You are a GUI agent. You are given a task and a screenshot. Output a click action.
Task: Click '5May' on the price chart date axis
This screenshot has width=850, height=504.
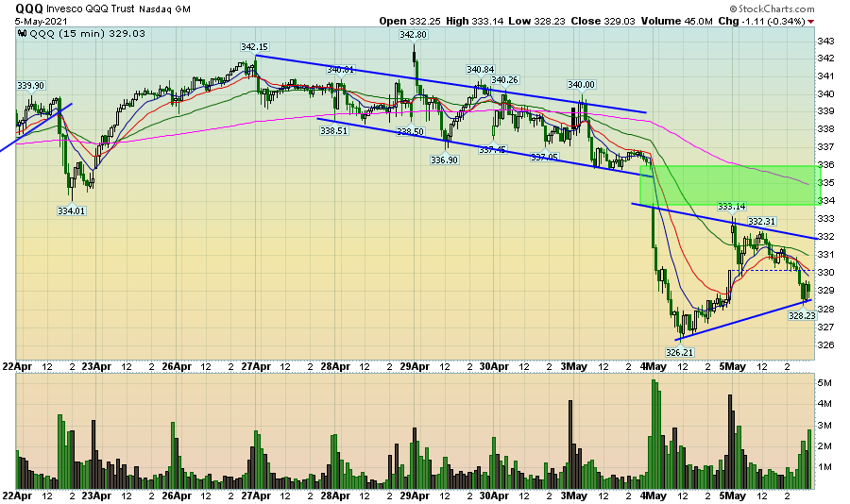click(732, 366)
